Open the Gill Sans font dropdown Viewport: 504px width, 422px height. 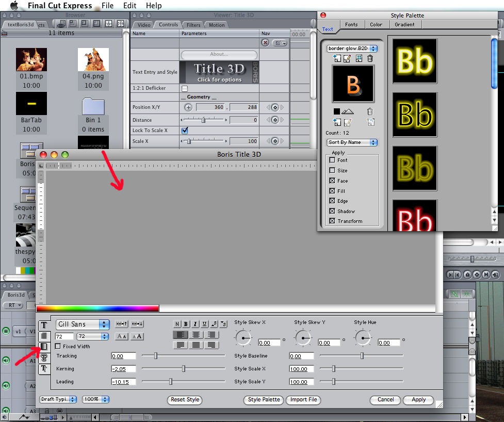click(x=83, y=324)
